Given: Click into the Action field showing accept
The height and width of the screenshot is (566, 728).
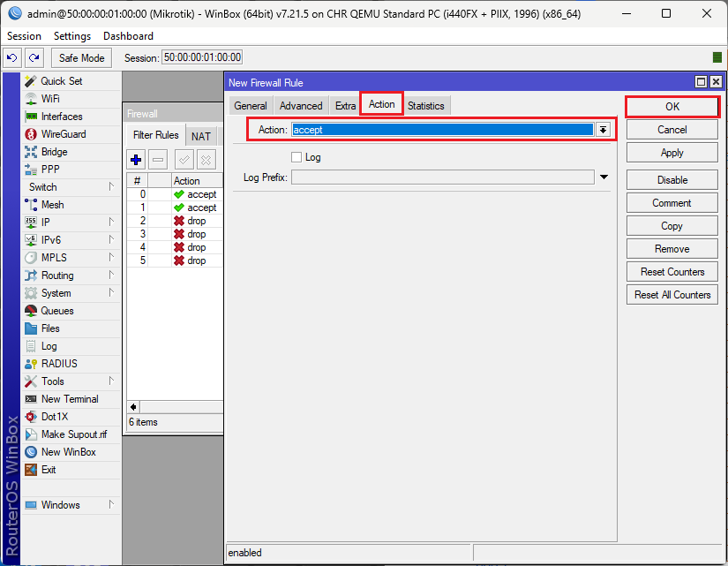Looking at the screenshot, I should [442, 130].
